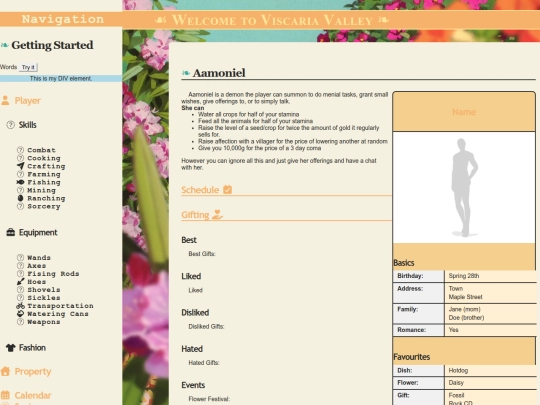The width and height of the screenshot is (540, 405).
Task: Click the toolbox icon beside Equipment
Action: tap(11, 232)
